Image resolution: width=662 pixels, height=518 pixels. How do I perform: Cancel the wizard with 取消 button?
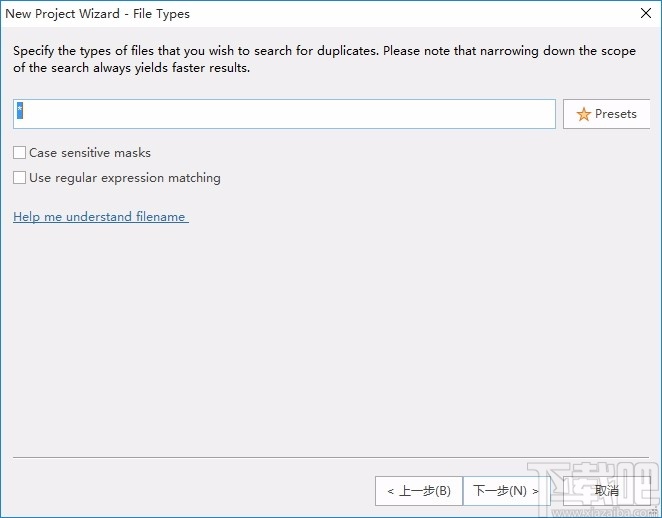click(x=607, y=491)
